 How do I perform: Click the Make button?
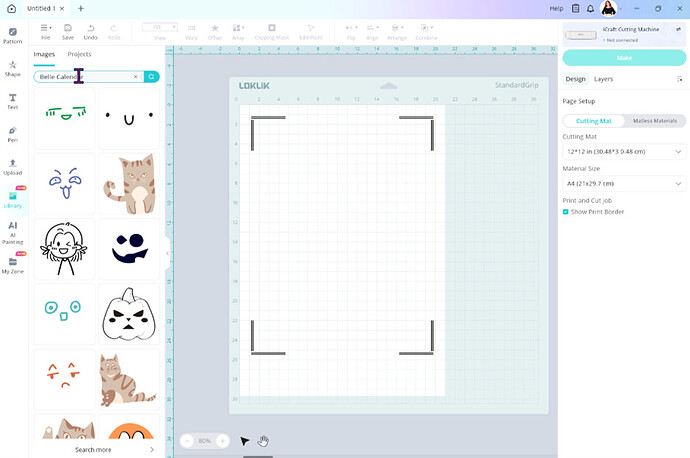click(x=623, y=58)
